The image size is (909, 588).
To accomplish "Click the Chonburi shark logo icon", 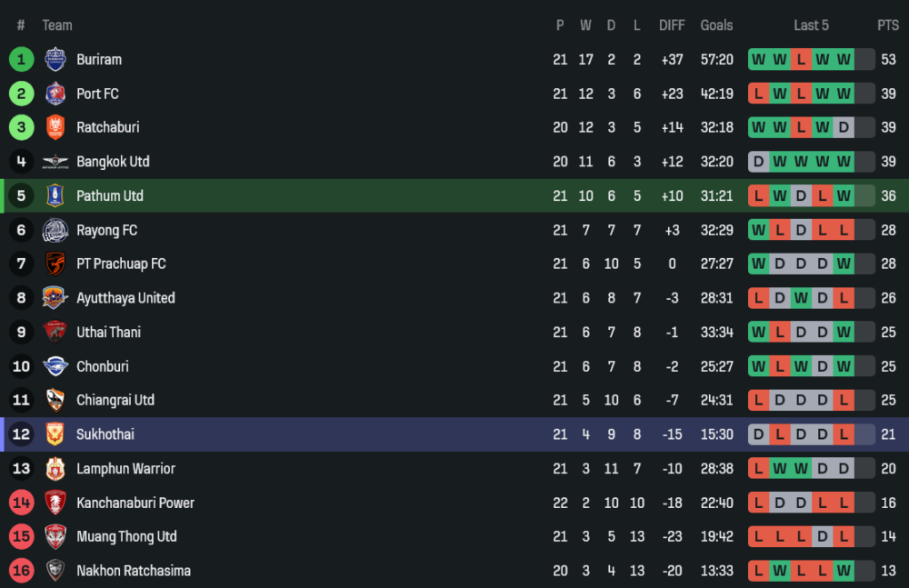I will [x=55, y=366].
